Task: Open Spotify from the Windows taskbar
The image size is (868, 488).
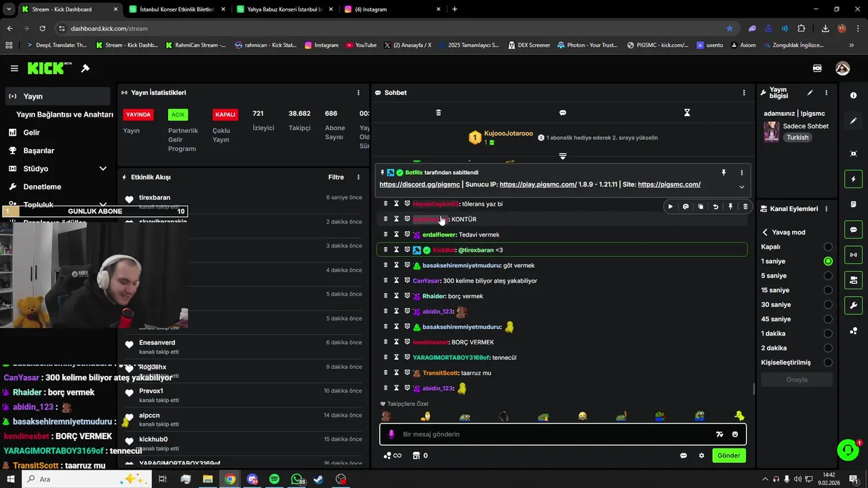Action: 274,479
